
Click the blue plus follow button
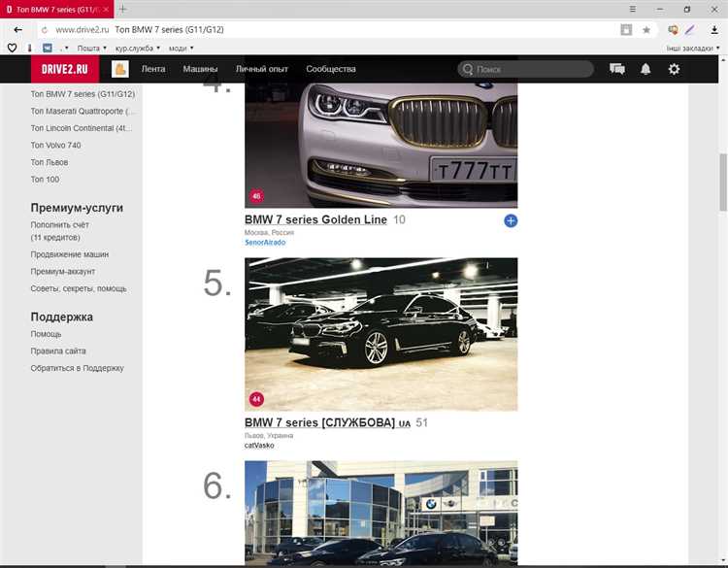pos(511,221)
